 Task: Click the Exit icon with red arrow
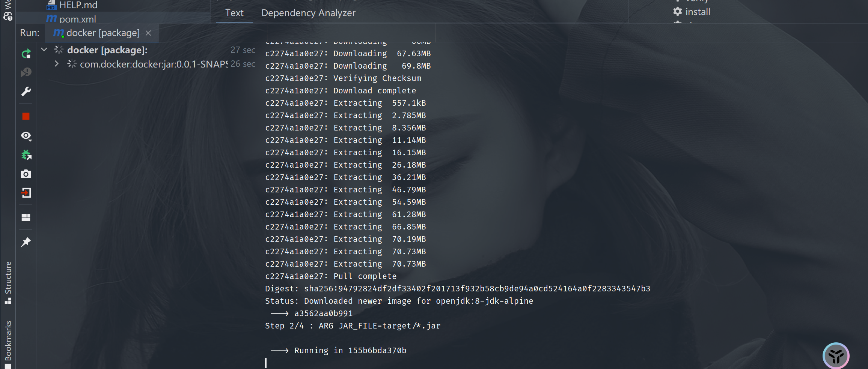pos(26,193)
